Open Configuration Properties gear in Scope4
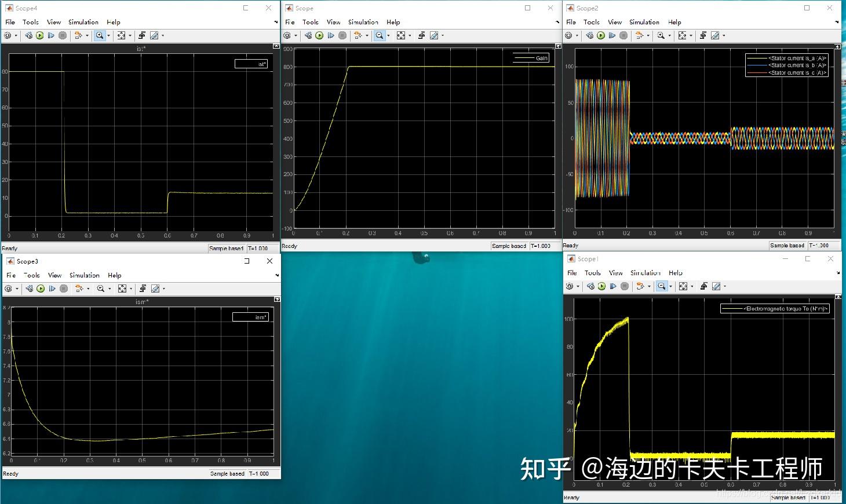 click(8, 35)
